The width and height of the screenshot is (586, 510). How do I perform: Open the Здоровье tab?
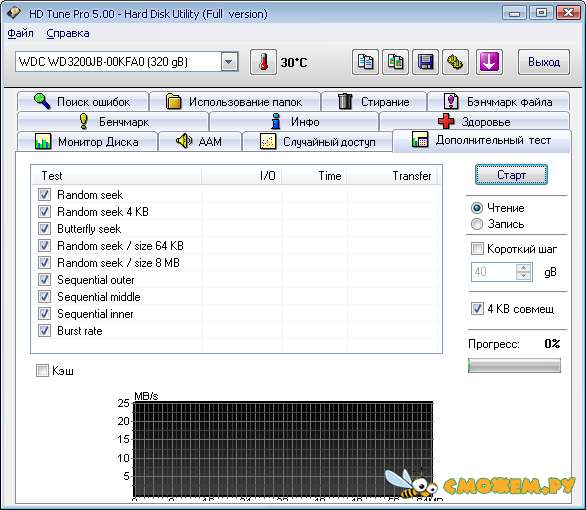[x=474, y=121]
